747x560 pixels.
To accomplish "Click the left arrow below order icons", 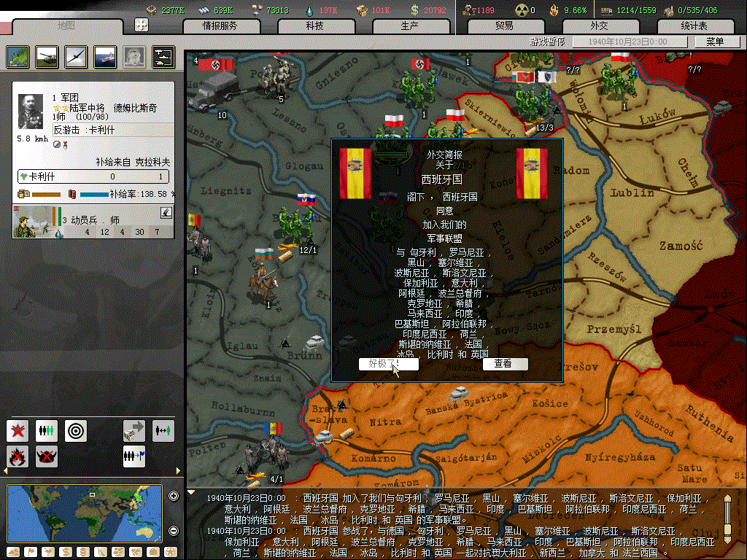I will pyautogui.click(x=6, y=471).
